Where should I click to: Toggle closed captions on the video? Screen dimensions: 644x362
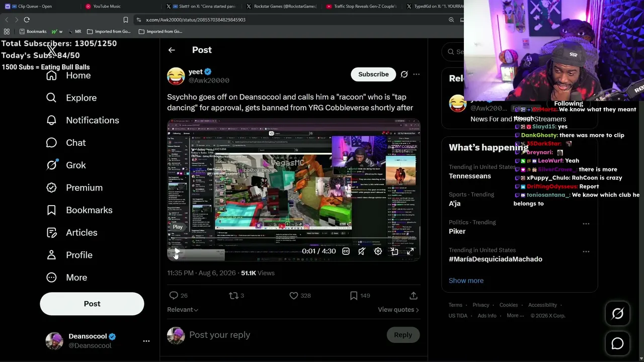pyautogui.click(x=346, y=251)
